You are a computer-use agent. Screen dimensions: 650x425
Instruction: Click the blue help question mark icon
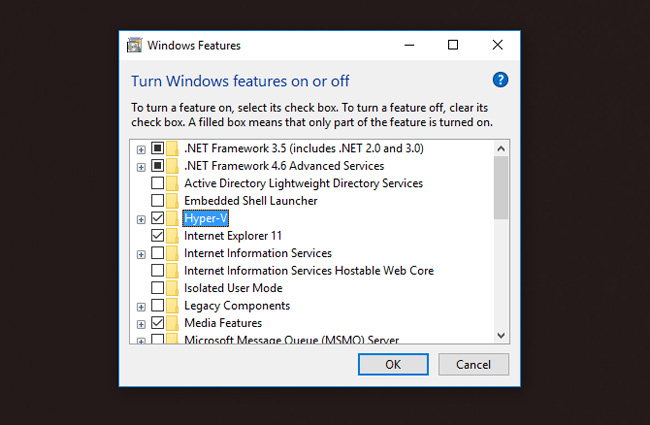pyautogui.click(x=501, y=80)
